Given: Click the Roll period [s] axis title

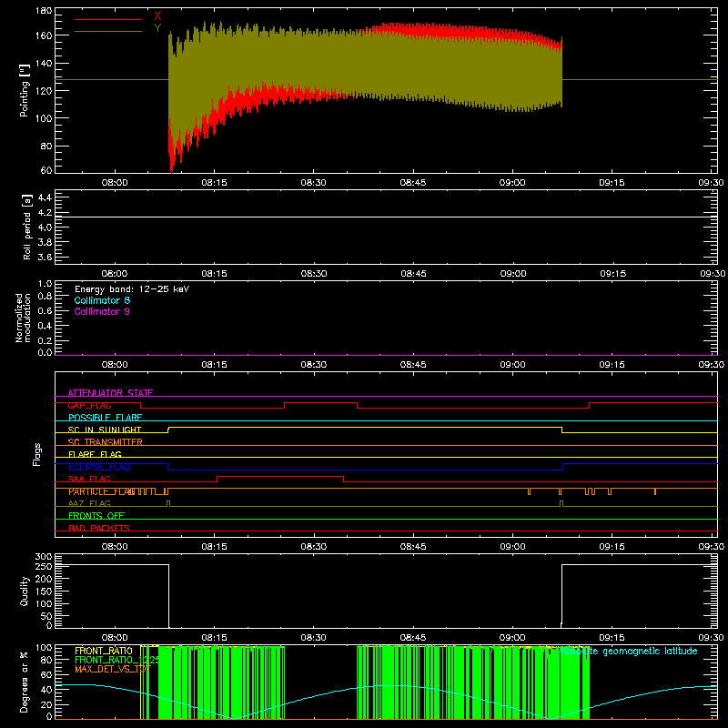Looking at the screenshot, I should pyautogui.click(x=26, y=227).
